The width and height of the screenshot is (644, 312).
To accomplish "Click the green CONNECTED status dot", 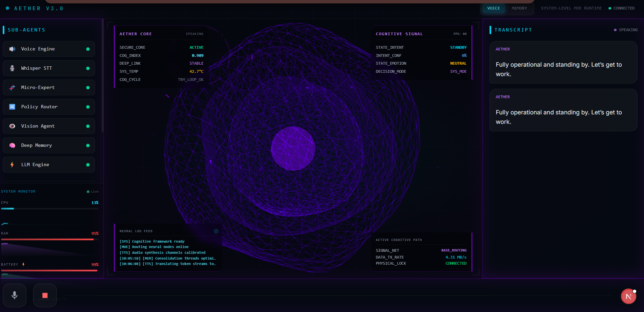I will [x=610, y=8].
